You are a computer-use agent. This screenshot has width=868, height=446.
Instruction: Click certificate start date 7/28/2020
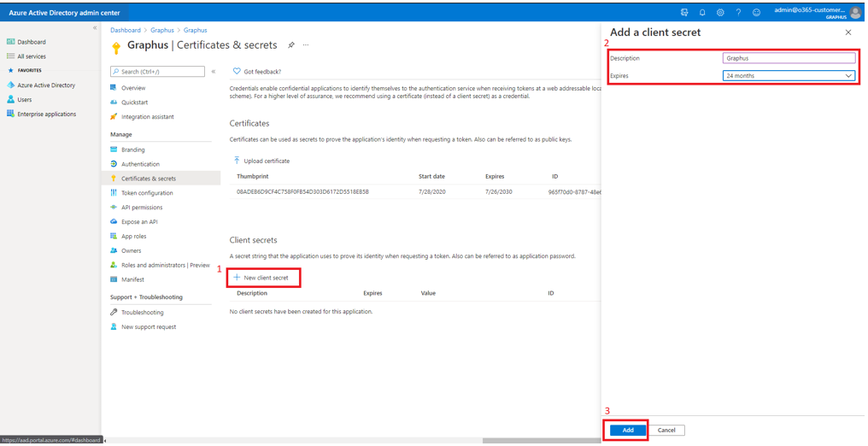point(432,191)
